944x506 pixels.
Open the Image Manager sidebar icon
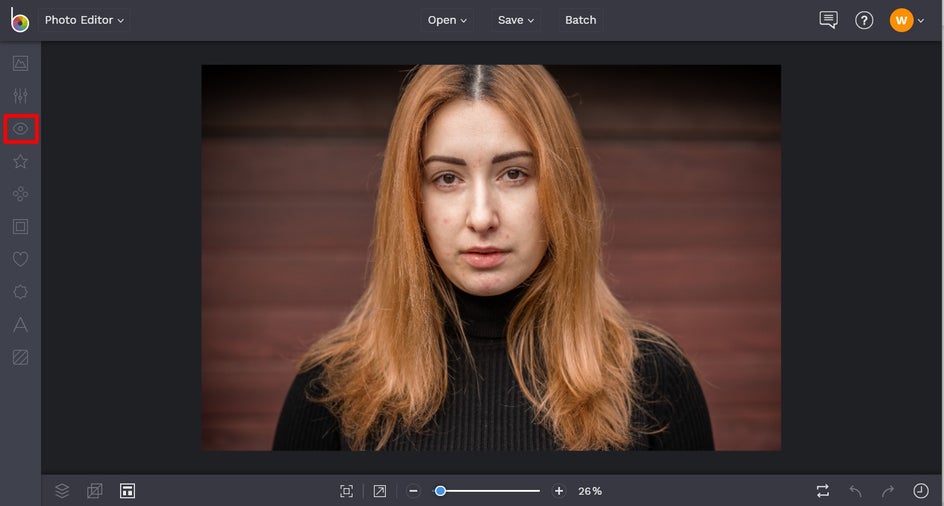click(x=20, y=63)
